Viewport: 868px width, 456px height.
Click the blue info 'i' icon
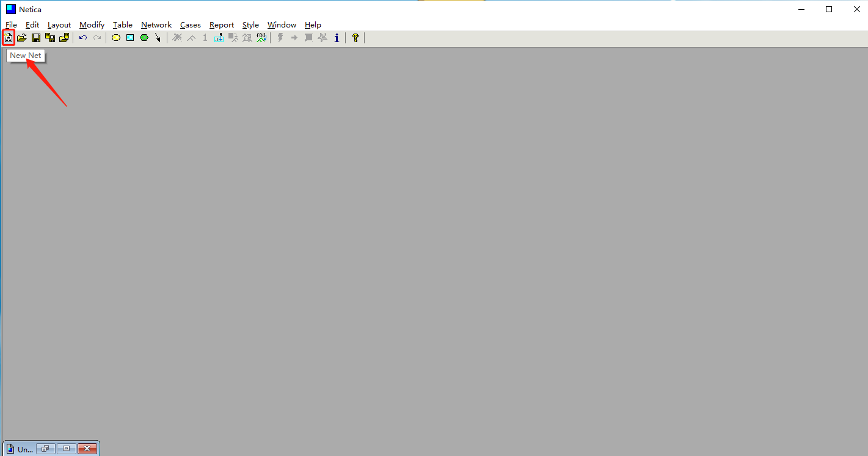[x=337, y=38]
